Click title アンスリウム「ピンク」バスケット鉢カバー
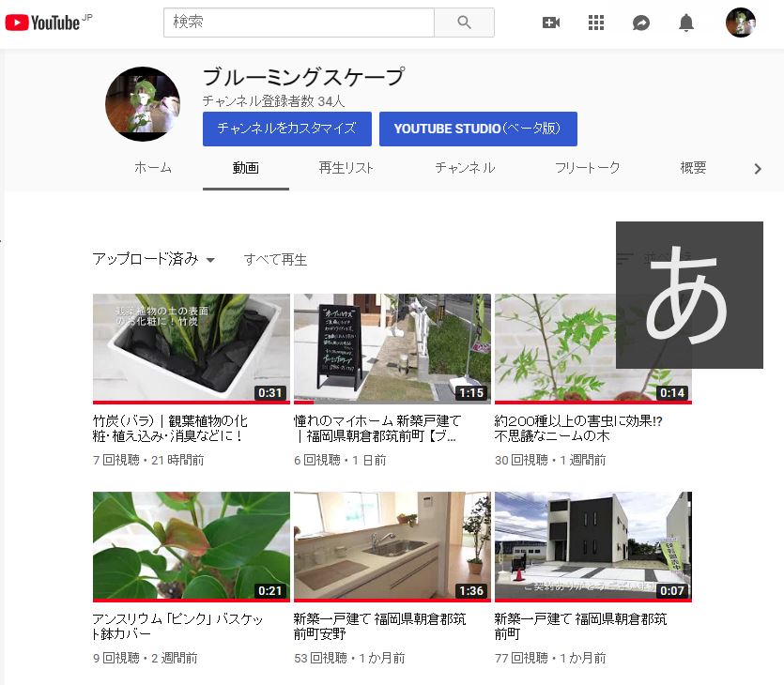This screenshot has width=784, height=685. pos(177,626)
